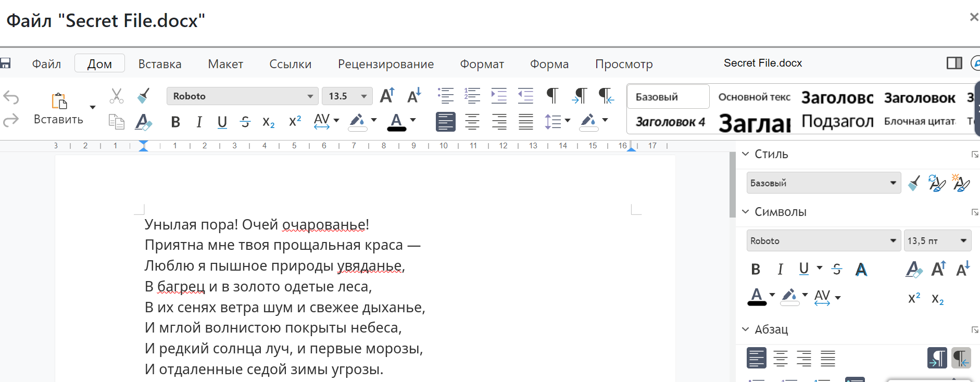Switch to the Рецензирование tab

coord(385,64)
